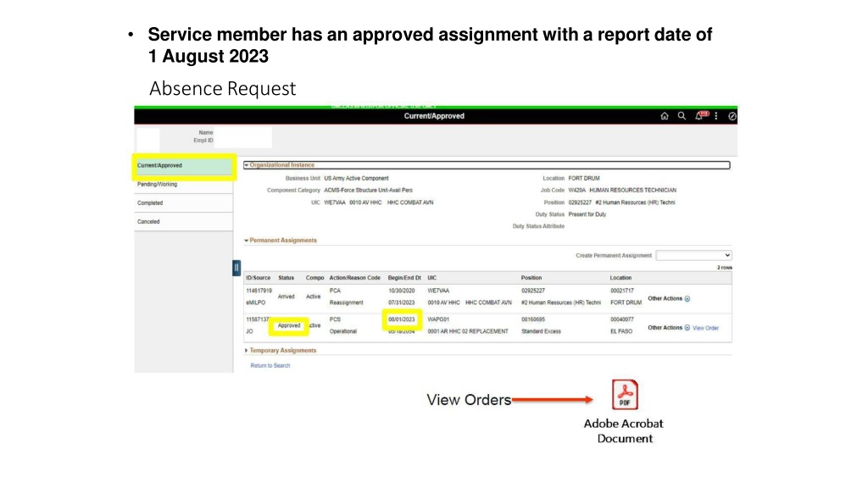Viewport: 868px width, 488px height.
Task: Go to the Home icon
Action: [x=665, y=116]
